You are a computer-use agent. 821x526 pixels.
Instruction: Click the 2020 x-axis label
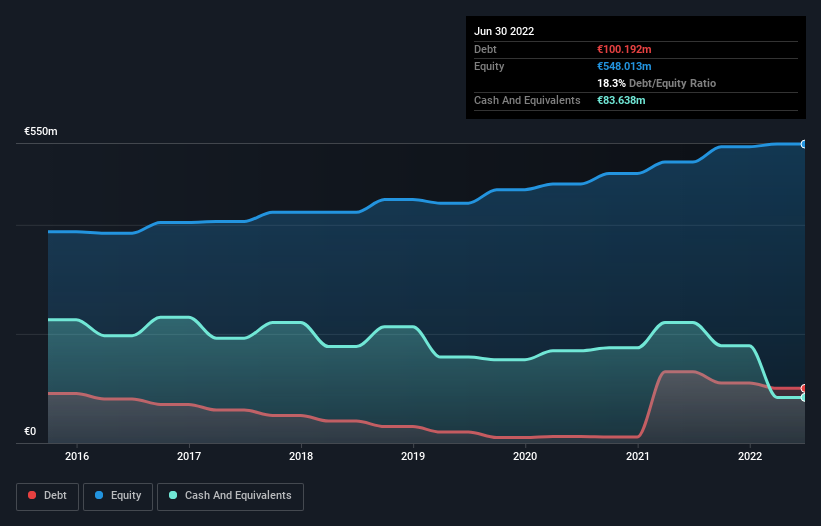pos(525,456)
